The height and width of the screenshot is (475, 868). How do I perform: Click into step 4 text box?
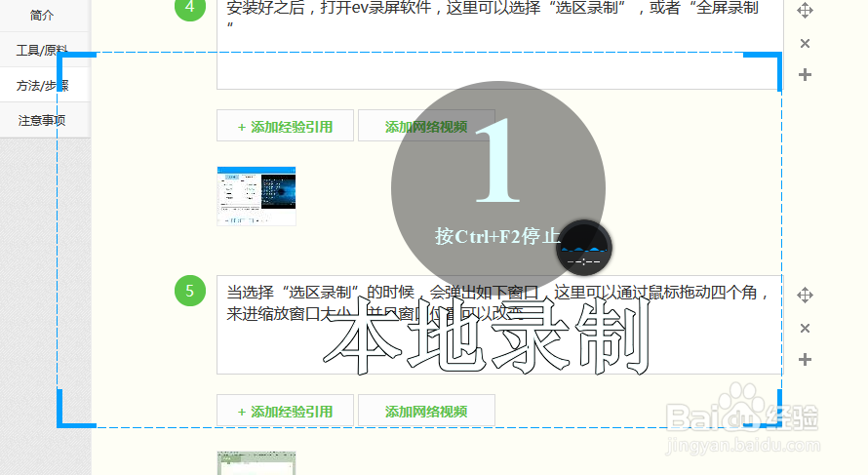pyautogui.click(x=500, y=44)
